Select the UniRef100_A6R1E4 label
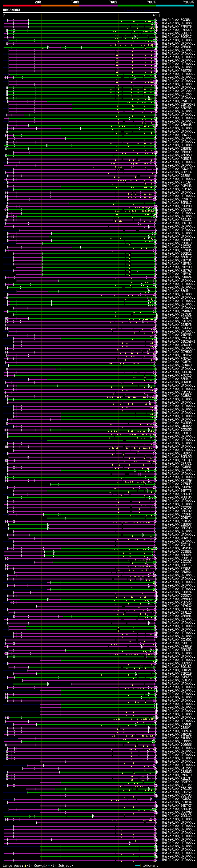197x868 pixels. pyautogui.click(x=177, y=172)
